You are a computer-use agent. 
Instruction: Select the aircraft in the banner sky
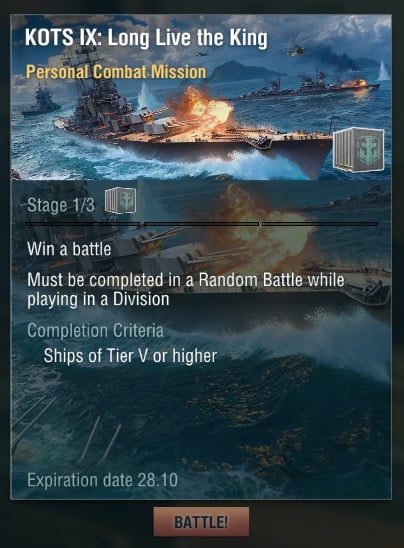pyautogui.click(x=295, y=50)
